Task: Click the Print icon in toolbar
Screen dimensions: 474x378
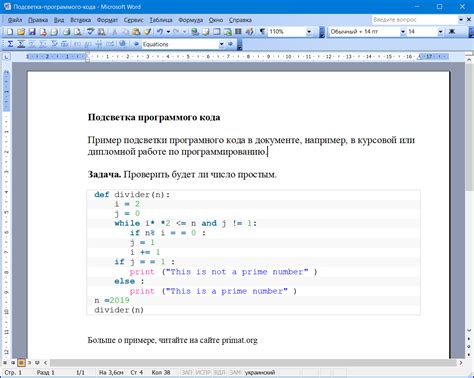Action: click(x=66, y=32)
